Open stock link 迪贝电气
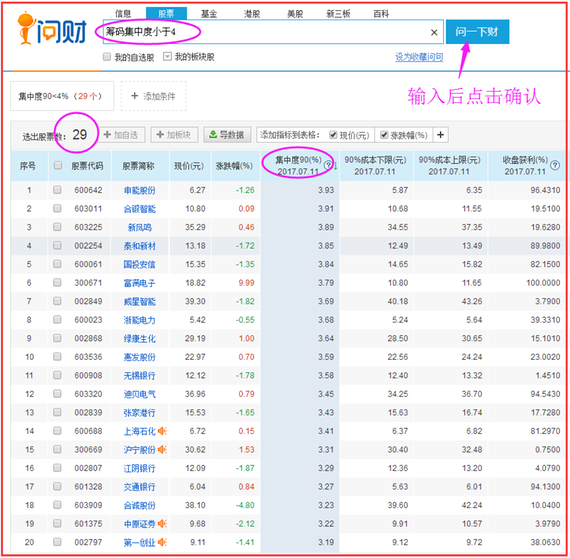Screen dimensions: 570x558 click(139, 394)
